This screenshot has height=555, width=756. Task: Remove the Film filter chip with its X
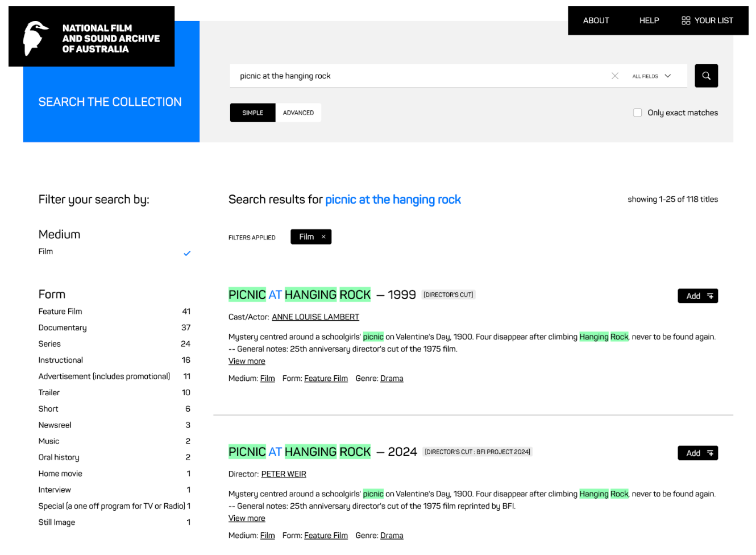click(323, 237)
